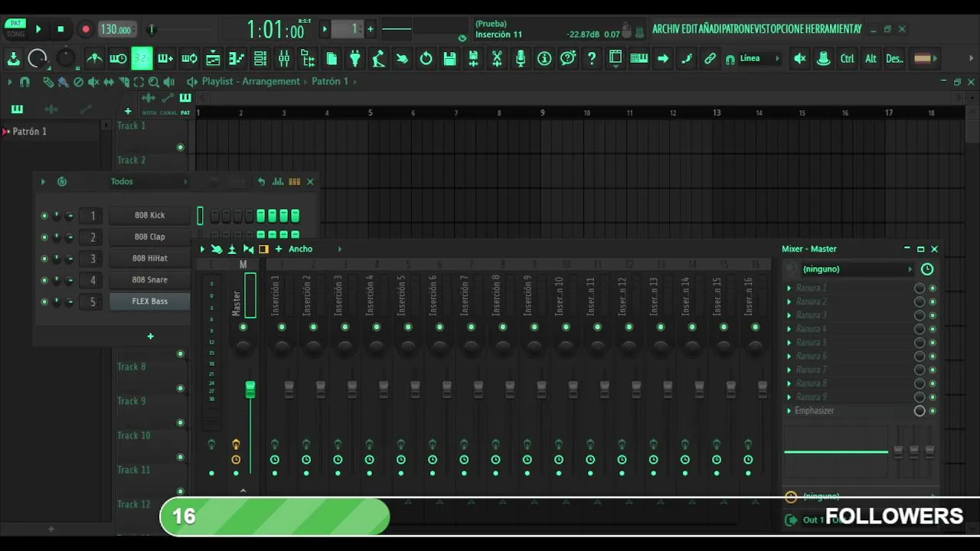Click the one-click recording microphone icon
Viewport: 980px width, 551px height.
(521, 58)
